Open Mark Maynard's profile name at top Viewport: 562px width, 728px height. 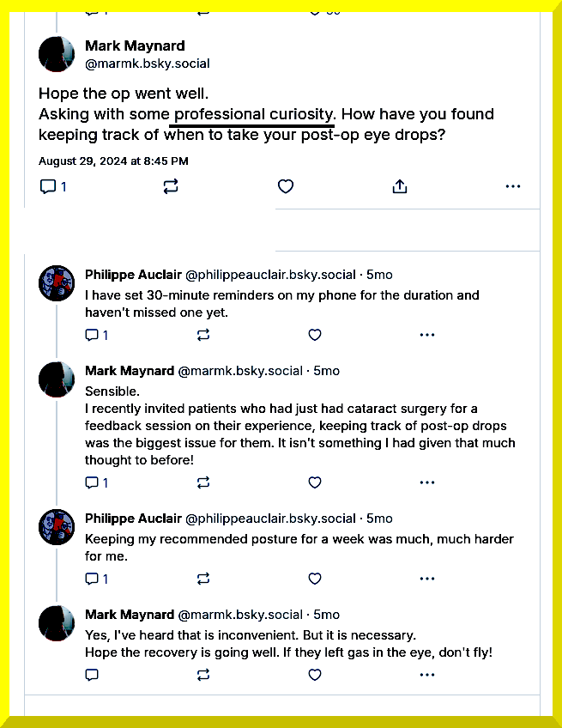click(135, 45)
